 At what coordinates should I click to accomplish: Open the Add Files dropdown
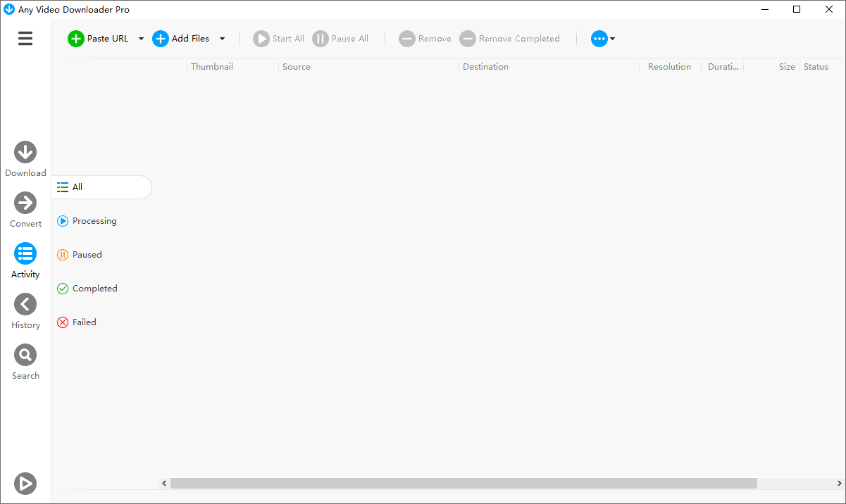click(x=222, y=39)
